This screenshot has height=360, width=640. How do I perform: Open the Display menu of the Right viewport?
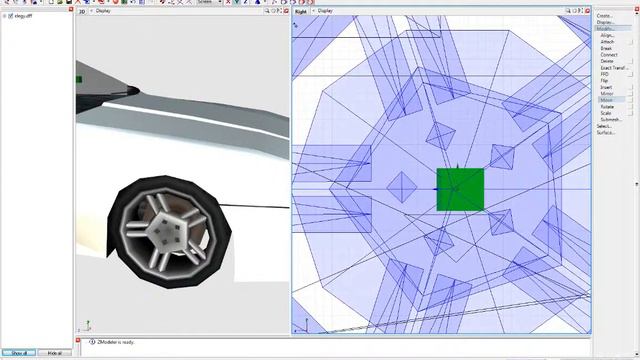coord(325,11)
